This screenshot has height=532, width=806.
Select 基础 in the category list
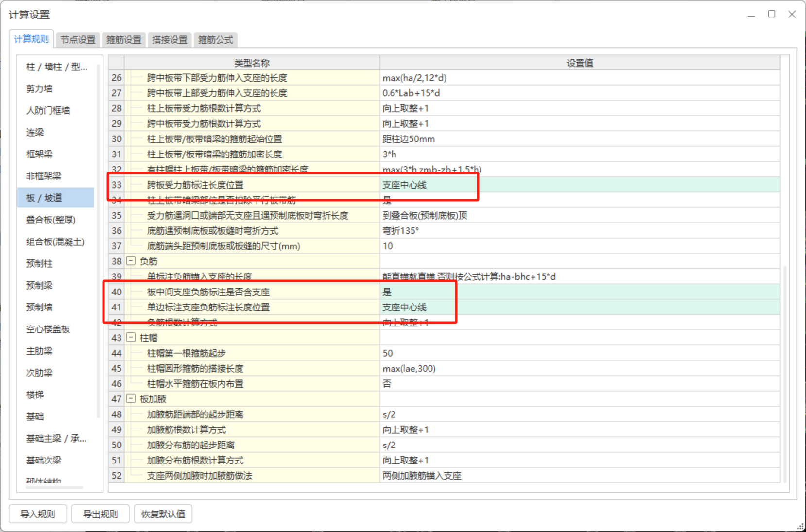(x=56, y=417)
